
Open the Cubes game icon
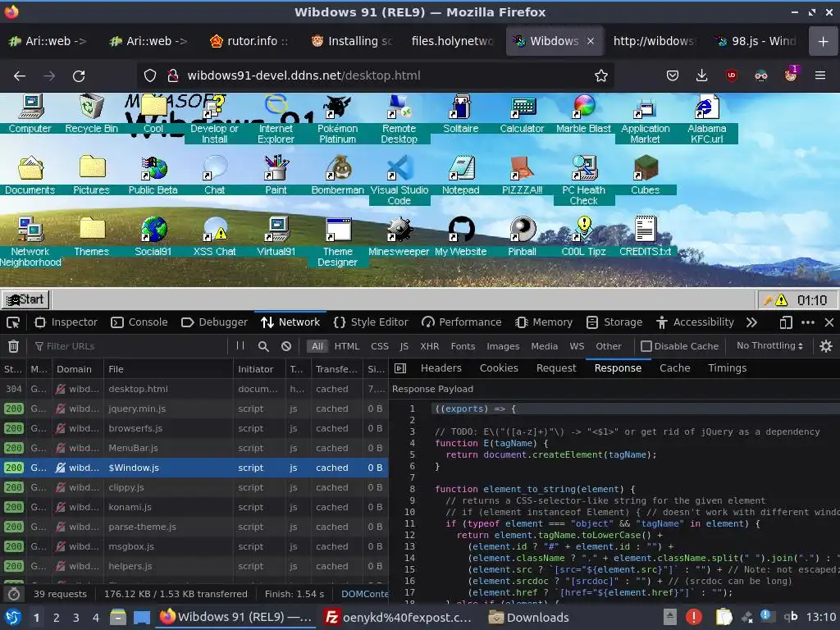[x=645, y=175]
